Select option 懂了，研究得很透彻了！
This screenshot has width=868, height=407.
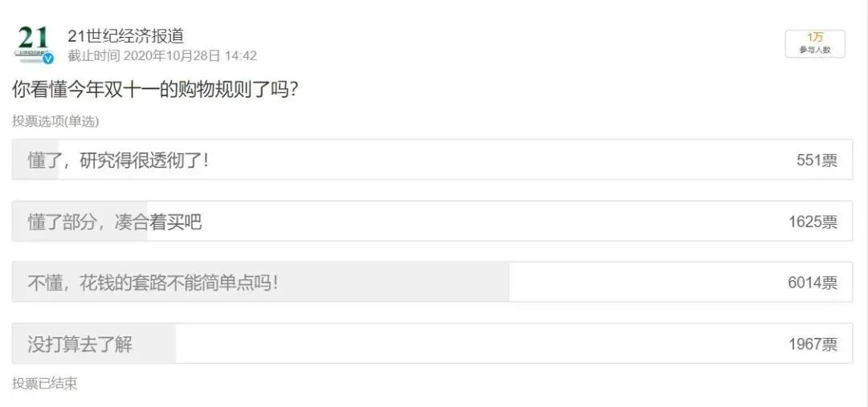pyautogui.click(x=118, y=160)
